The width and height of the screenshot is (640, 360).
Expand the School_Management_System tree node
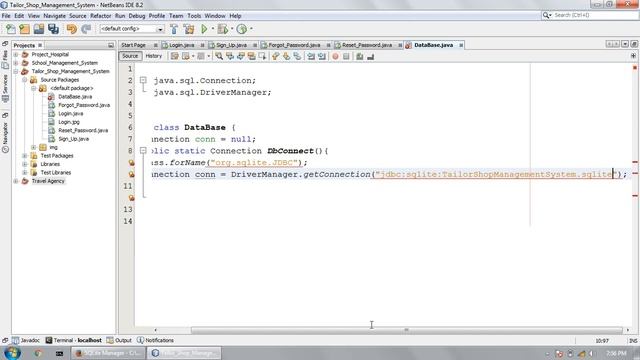16,63
